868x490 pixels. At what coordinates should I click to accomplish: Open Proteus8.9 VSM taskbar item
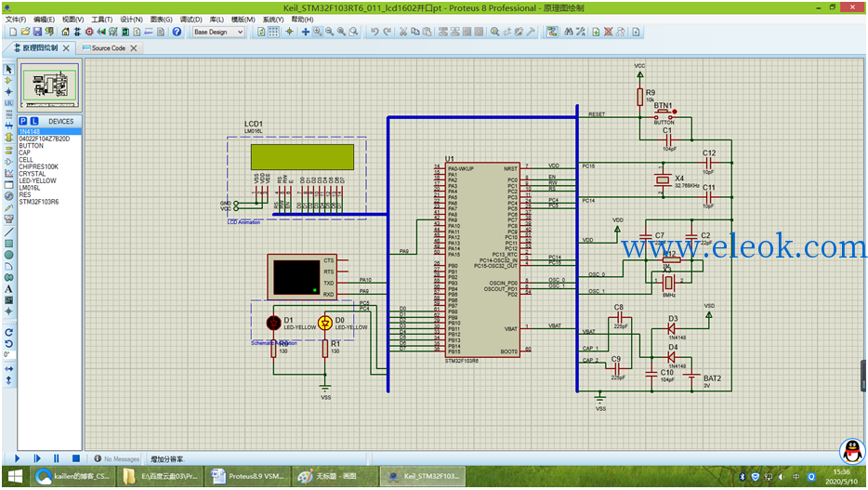249,476
